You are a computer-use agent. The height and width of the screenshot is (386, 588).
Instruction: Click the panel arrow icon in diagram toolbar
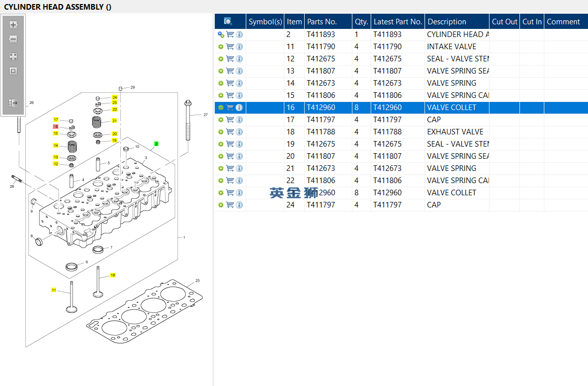(13, 103)
